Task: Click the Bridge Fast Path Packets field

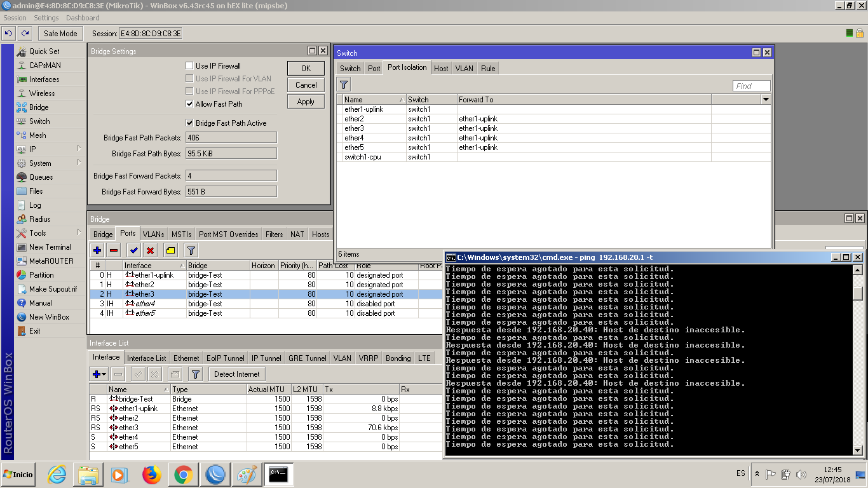Action: 231,138
